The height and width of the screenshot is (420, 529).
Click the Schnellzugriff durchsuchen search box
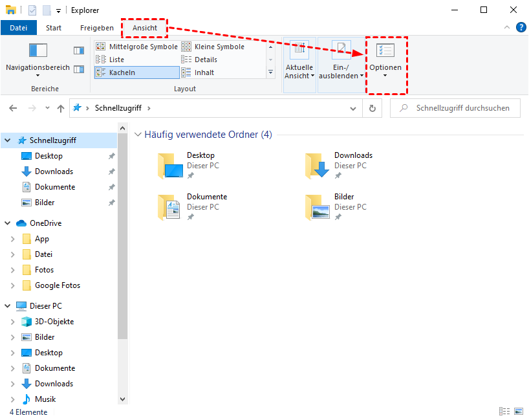point(455,108)
